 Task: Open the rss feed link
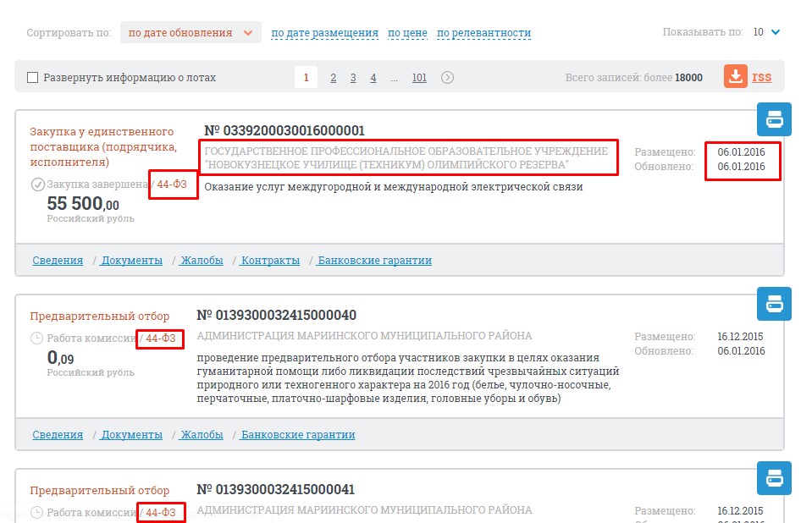[x=762, y=77]
